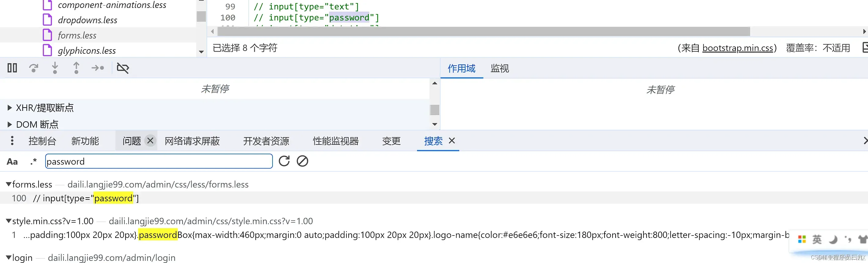Open line 100 password search result
The image size is (868, 263).
tap(434, 198)
